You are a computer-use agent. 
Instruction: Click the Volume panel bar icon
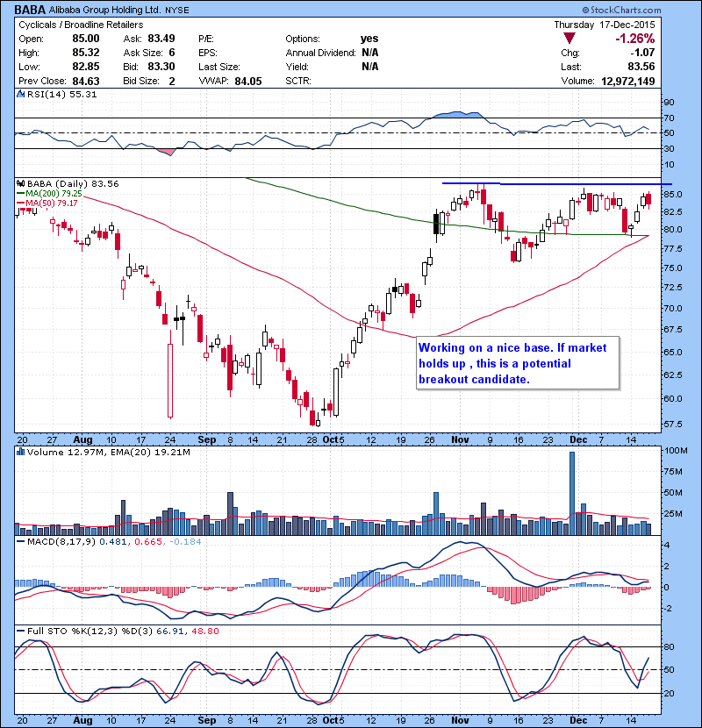[x=20, y=452]
